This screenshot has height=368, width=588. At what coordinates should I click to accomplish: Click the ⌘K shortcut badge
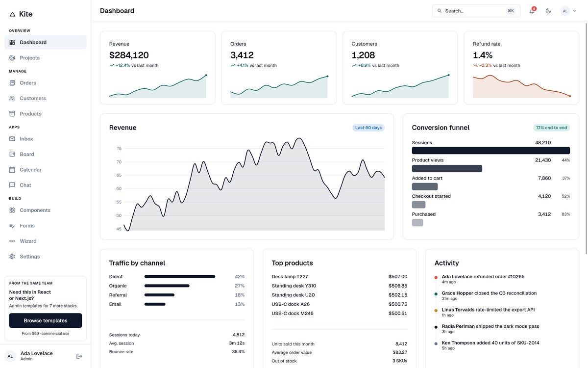pos(511,11)
